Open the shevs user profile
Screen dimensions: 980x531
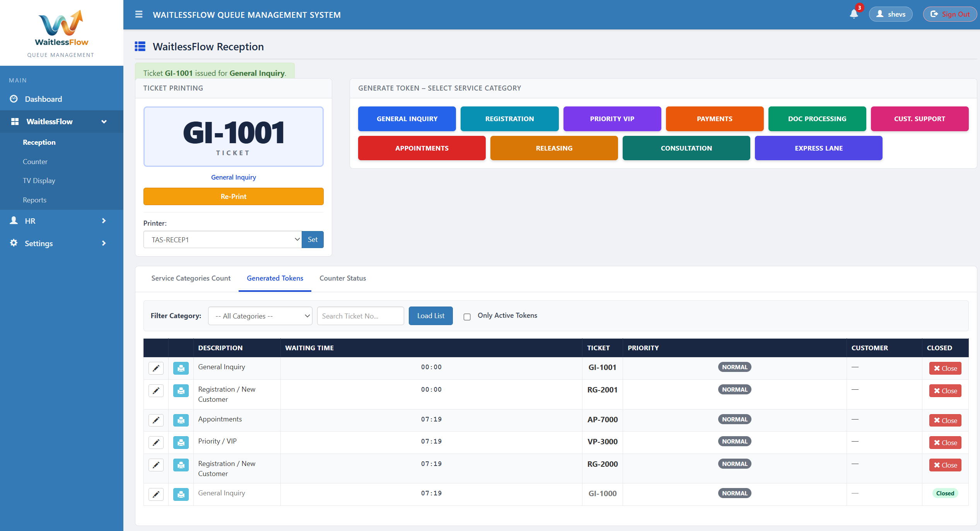[x=890, y=14]
